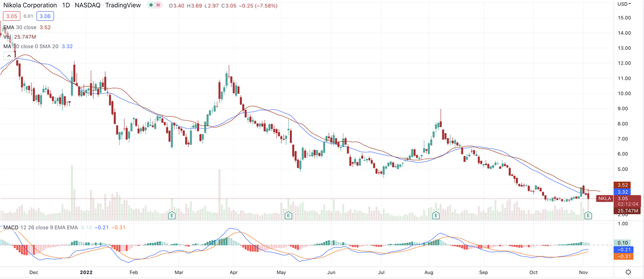This screenshot has height=279, width=644.
Task: Click the 2022 label on time axis
Action: pyautogui.click(x=86, y=273)
